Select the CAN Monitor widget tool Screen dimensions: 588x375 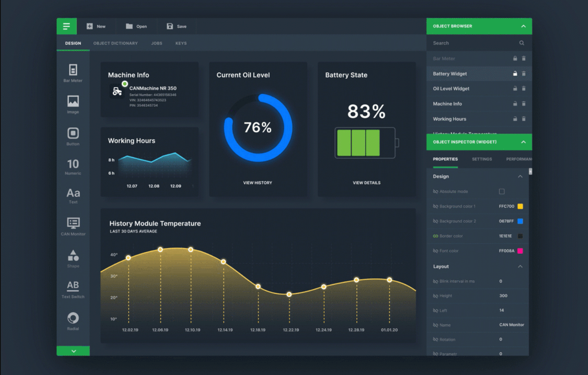pyautogui.click(x=73, y=226)
